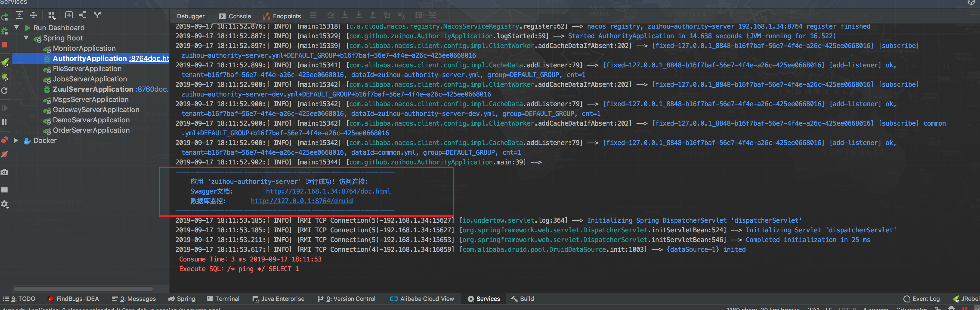This screenshot has width=980, height=310.
Task: Click the Drop Frame icon
Action: pyautogui.click(x=387, y=16)
